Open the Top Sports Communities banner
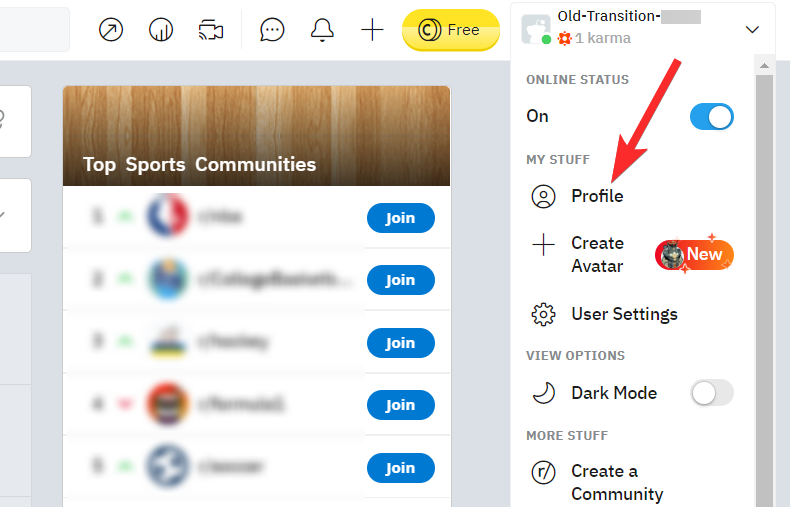Viewport: 790px width, 507px height. [x=256, y=136]
